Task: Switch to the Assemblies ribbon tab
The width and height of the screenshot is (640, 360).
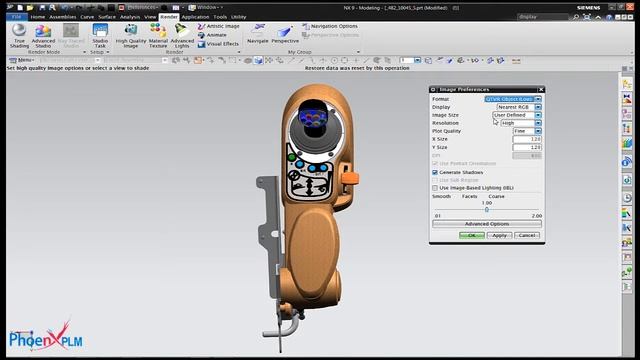Action: coord(63,17)
